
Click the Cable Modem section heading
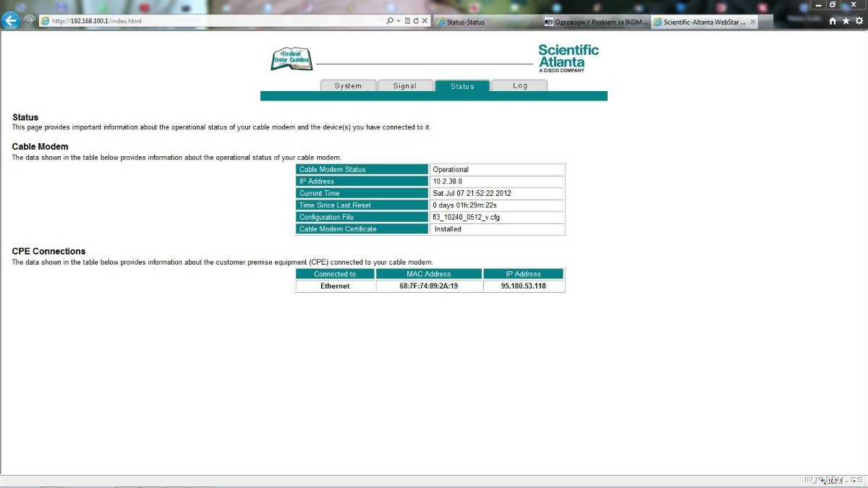41,147
